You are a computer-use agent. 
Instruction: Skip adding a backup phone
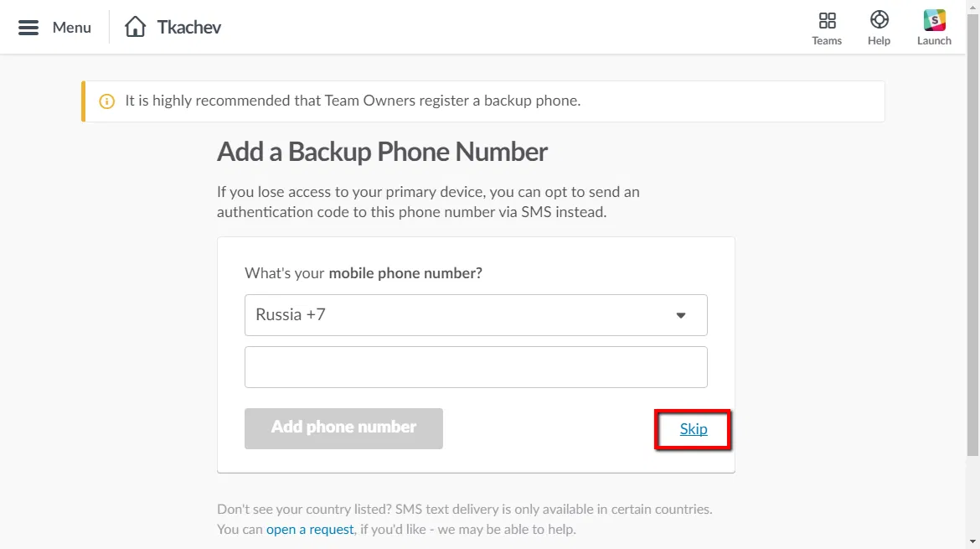[x=694, y=429]
